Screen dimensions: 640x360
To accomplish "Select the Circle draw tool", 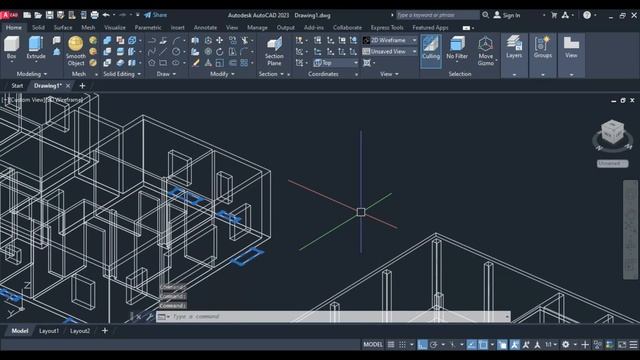I will coord(176,51).
